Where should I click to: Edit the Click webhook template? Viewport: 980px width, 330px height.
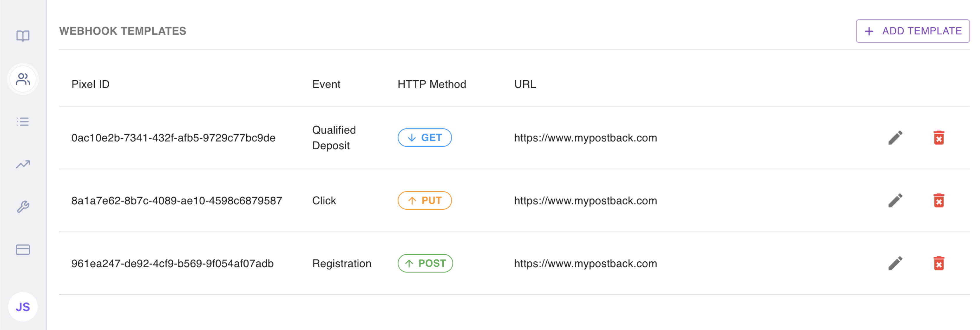(x=895, y=200)
